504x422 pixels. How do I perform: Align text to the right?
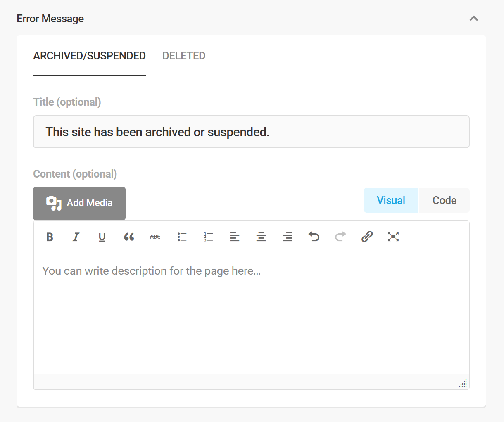click(288, 237)
